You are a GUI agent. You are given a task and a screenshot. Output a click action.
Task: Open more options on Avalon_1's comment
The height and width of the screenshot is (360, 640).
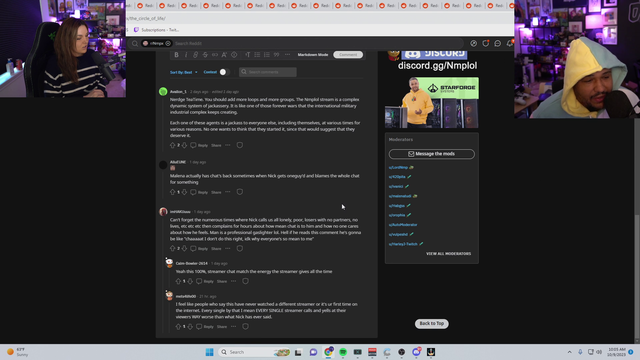228,145
